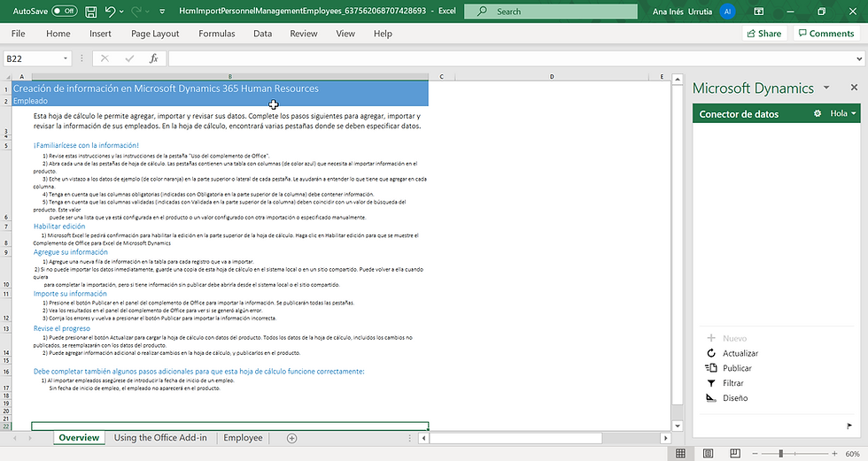Select the Overview sheet tab
Screen dimensions: 868x461
click(79, 438)
